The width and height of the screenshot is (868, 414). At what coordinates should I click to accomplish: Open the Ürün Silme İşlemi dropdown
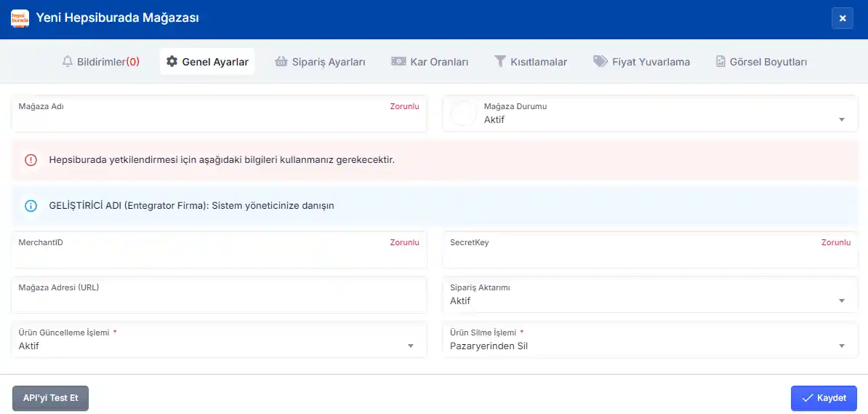coord(651,340)
